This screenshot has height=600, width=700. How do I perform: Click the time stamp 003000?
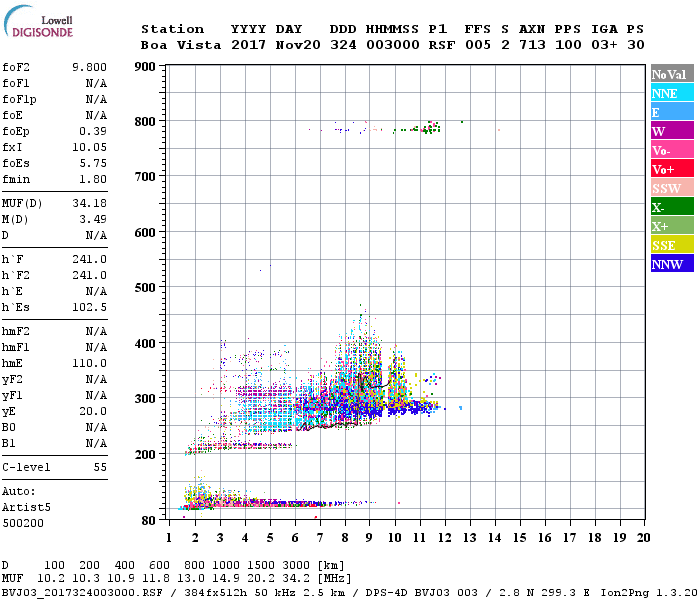pos(392,45)
